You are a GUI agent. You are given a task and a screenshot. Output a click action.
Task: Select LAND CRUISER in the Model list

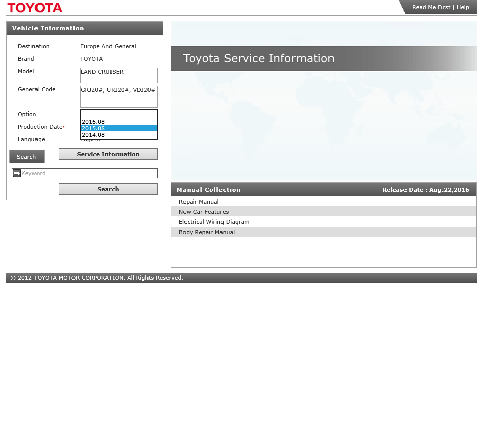102,72
